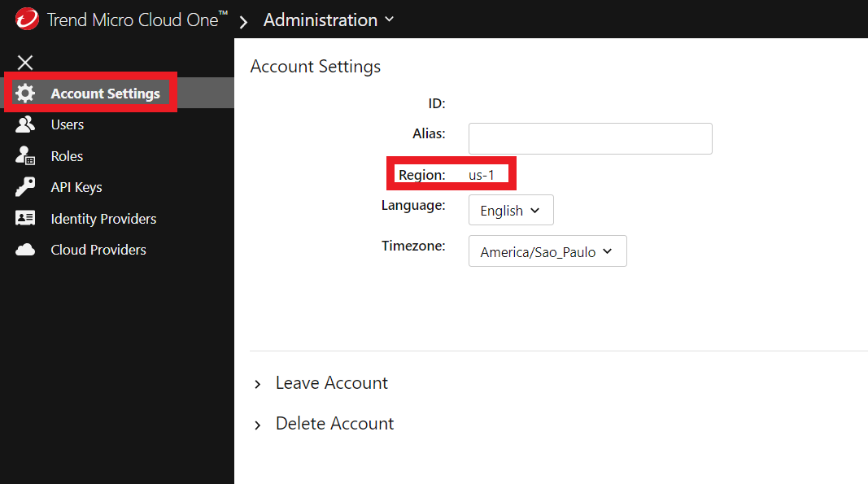Click the Region value us-1
The height and width of the screenshot is (484, 868).
tap(481, 175)
